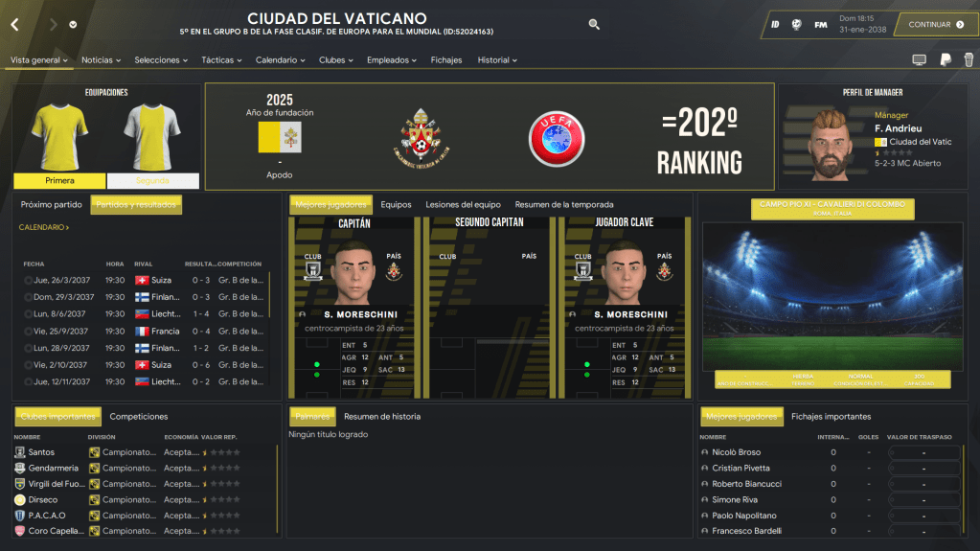Viewport: 980px width, 551px height.
Task: Click the FM logo icon
Action: 821,25
